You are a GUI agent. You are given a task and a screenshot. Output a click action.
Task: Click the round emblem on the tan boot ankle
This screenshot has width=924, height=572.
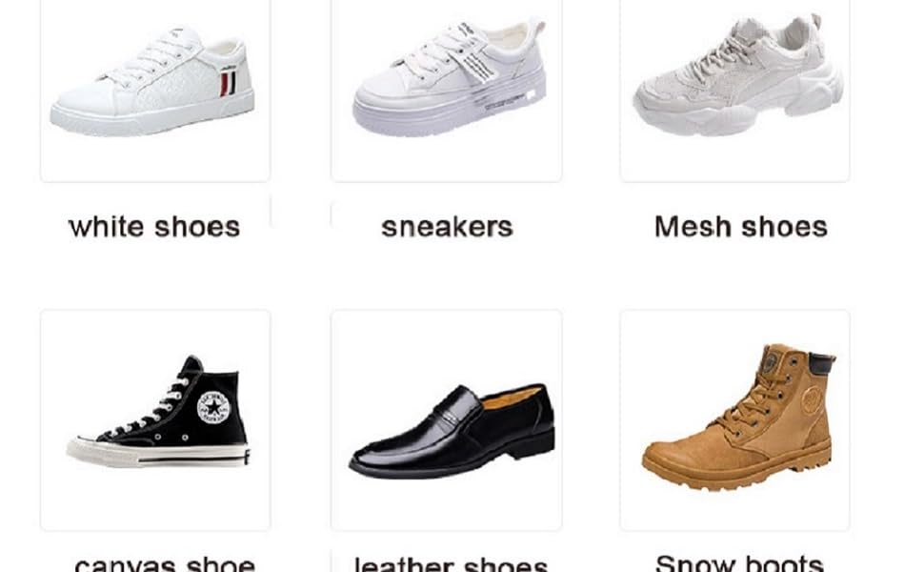click(813, 399)
